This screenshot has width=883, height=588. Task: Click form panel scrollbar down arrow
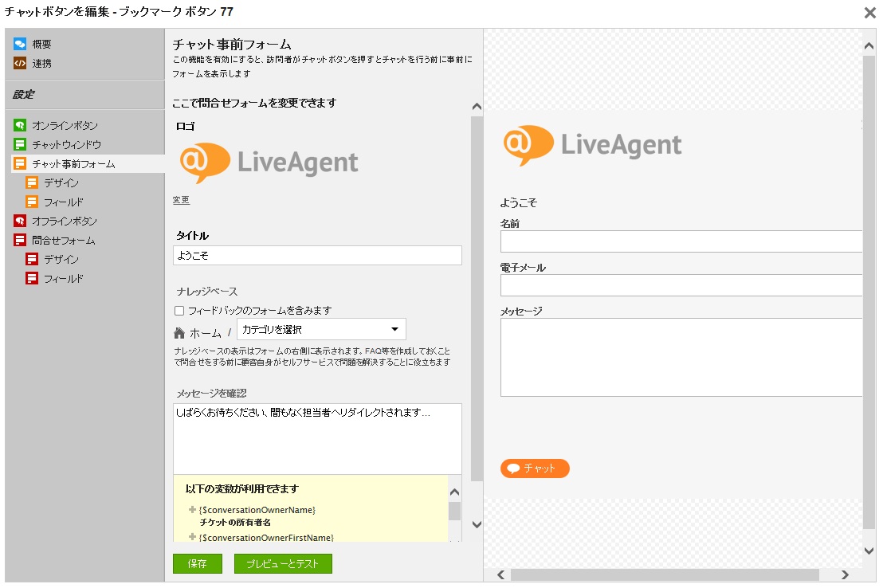click(x=477, y=524)
